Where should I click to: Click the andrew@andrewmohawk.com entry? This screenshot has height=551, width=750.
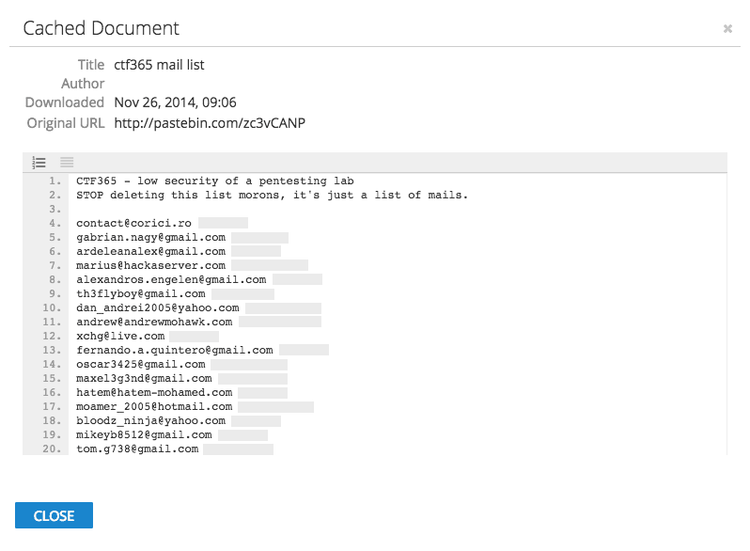[x=154, y=322]
